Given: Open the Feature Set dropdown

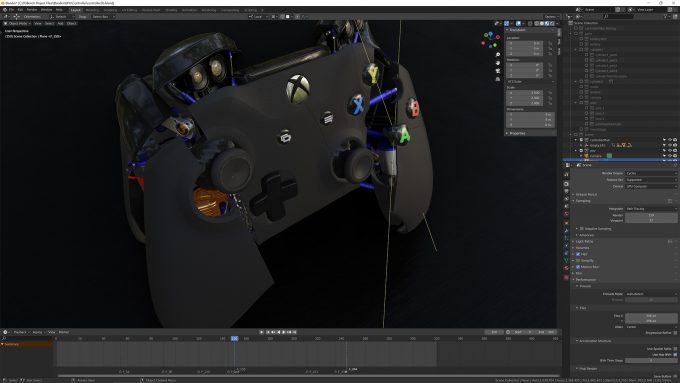Looking at the screenshot, I should click(x=651, y=180).
